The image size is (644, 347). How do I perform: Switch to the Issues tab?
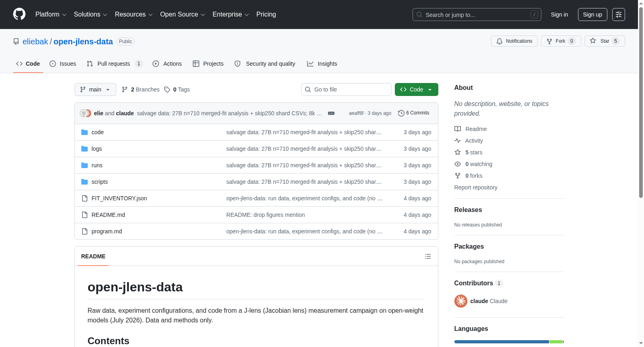(63, 64)
